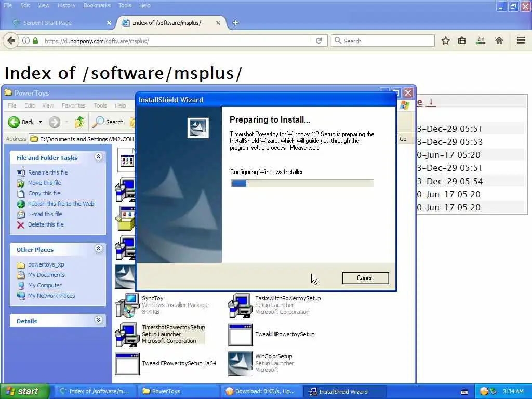Close the Serpent Start Page tab
This screenshot has height=399, width=532.
click(x=109, y=23)
